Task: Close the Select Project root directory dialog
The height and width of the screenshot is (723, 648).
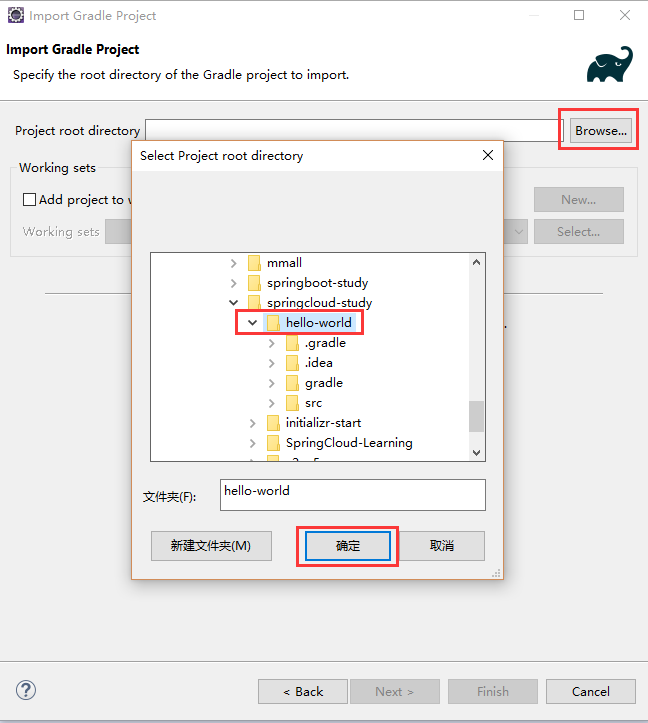Action: tap(488, 155)
